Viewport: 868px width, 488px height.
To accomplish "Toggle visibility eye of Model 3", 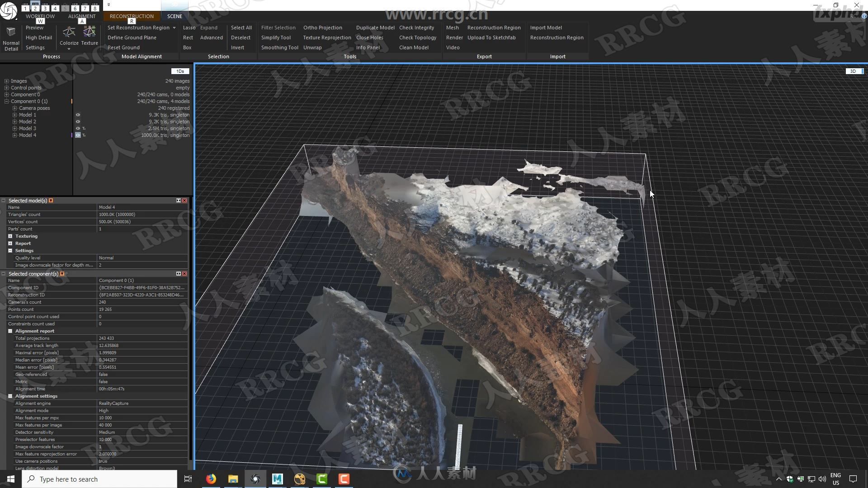I will (78, 129).
